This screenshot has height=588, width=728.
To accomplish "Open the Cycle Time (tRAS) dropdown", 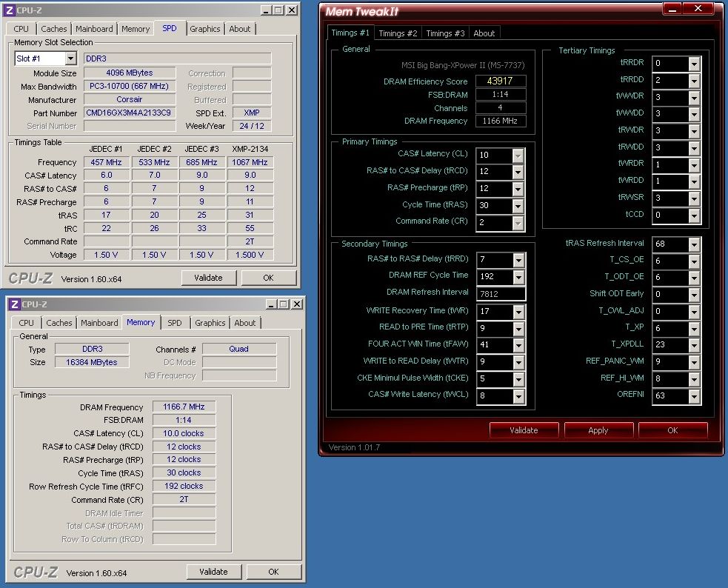I will (x=517, y=206).
